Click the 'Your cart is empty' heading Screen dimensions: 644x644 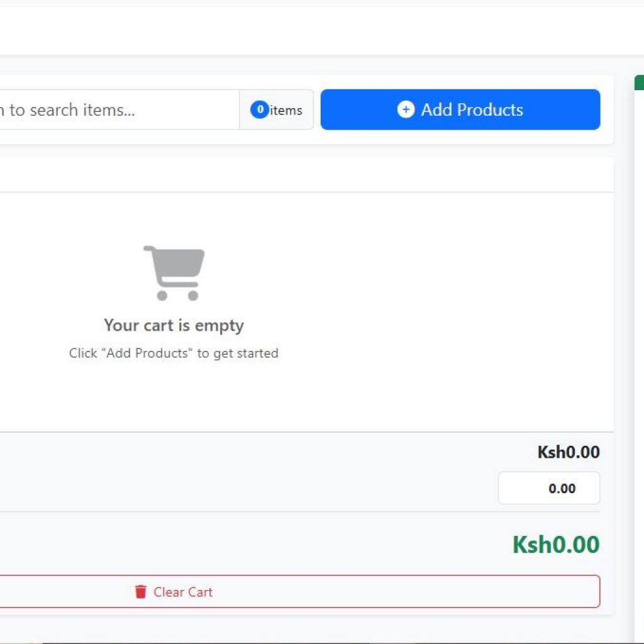pos(174,325)
